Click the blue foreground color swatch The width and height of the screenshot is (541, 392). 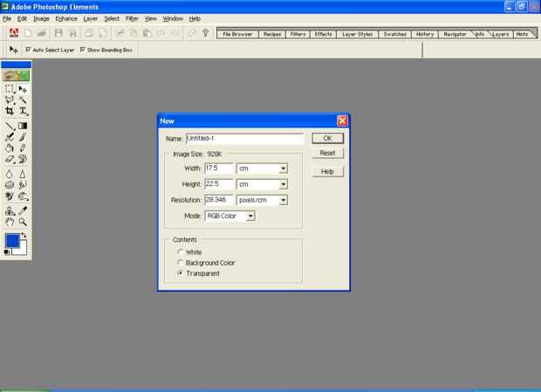tap(12, 241)
